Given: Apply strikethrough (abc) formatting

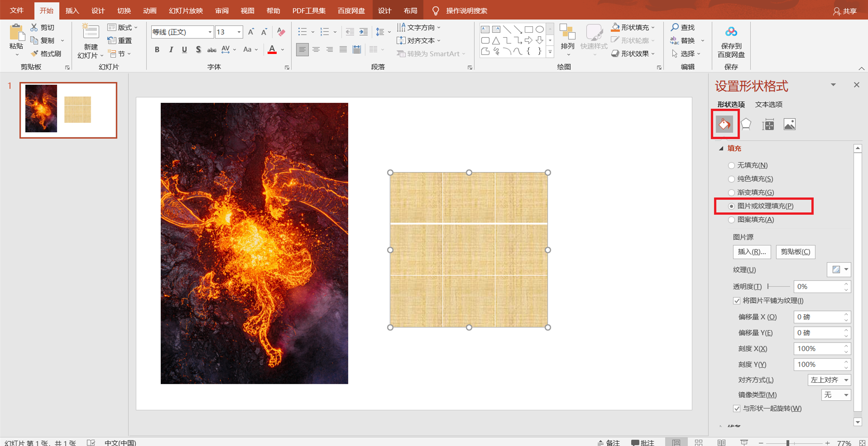Looking at the screenshot, I should click(211, 50).
